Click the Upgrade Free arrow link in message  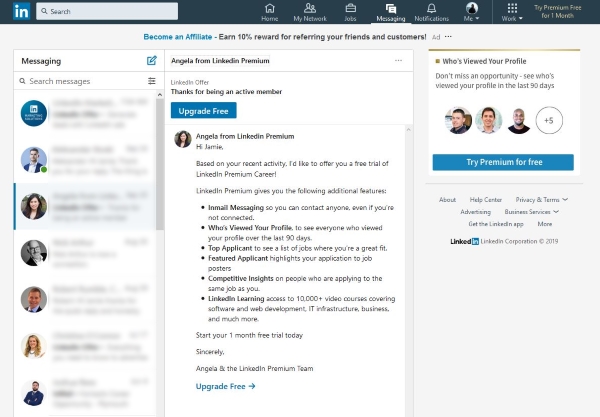pyautogui.click(x=225, y=386)
